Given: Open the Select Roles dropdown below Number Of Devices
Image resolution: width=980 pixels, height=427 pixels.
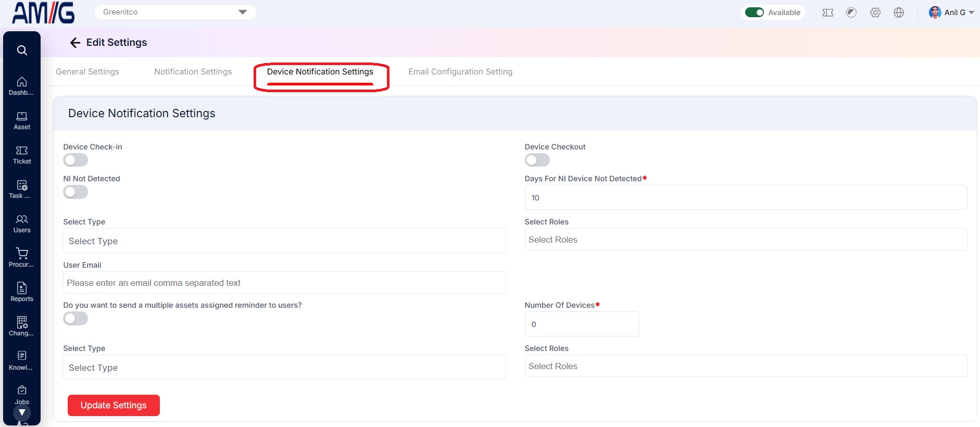Looking at the screenshot, I should click(746, 366).
